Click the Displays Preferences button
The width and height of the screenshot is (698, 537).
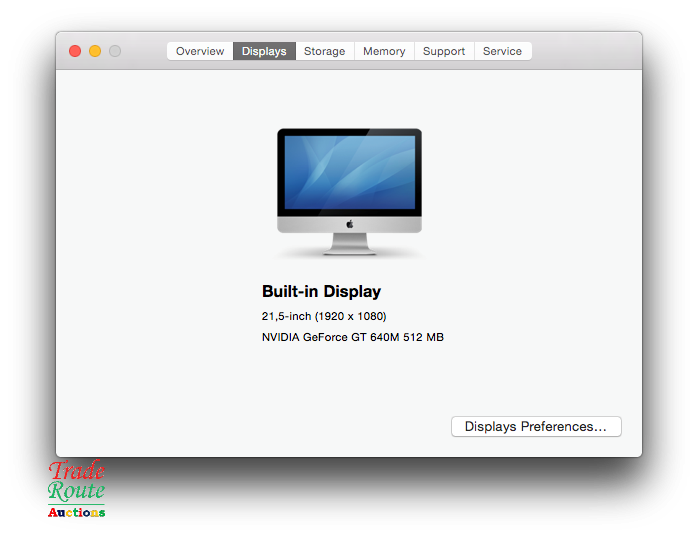point(536,427)
